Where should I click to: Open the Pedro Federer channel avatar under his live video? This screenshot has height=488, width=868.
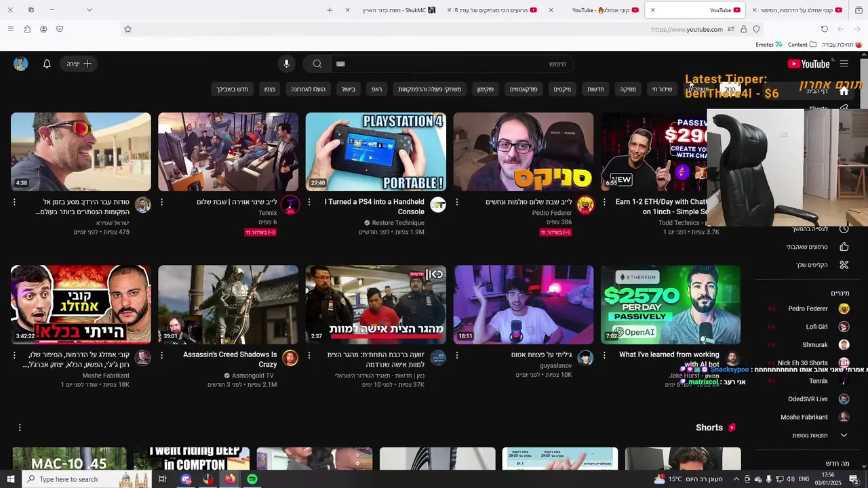585,205
